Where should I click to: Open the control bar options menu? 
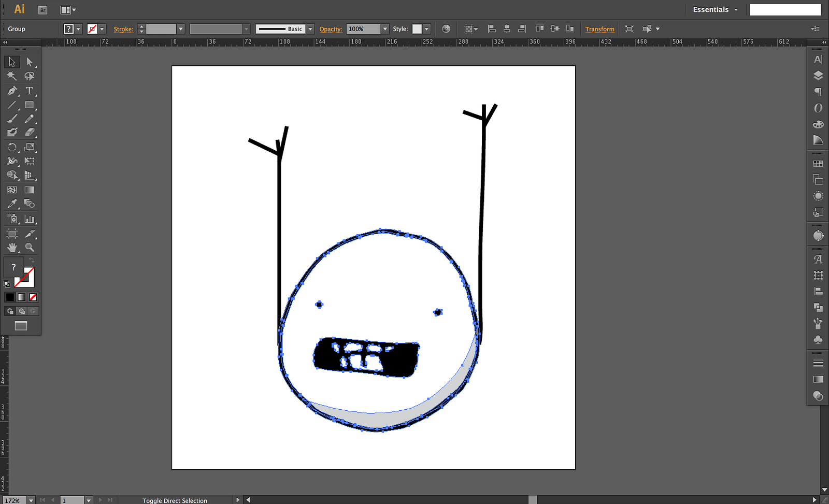pos(816,29)
